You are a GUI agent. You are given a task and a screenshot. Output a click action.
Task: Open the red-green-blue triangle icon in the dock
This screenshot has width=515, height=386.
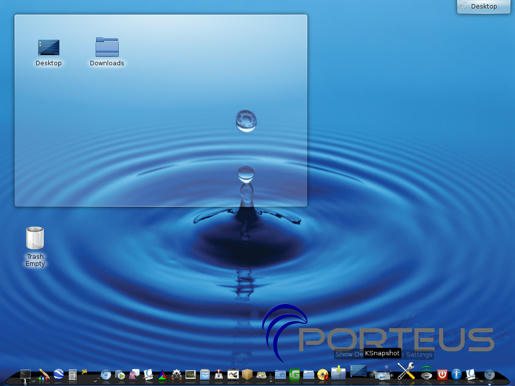coord(162,375)
